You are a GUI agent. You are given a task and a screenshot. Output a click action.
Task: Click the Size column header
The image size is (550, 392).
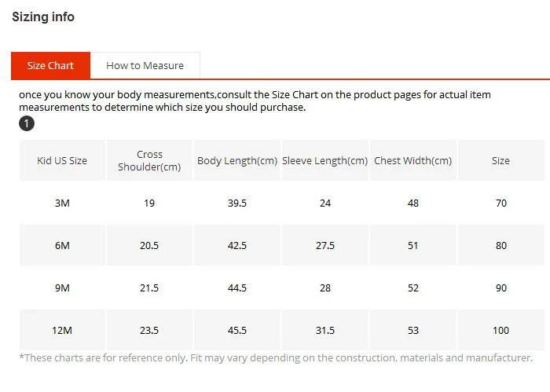[x=500, y=160]
